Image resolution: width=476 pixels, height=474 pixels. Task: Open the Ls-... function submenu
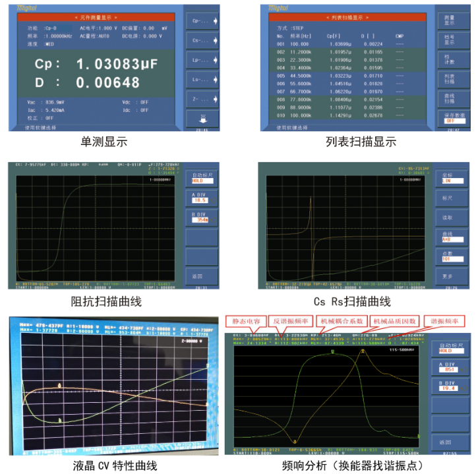click(202, 80)
